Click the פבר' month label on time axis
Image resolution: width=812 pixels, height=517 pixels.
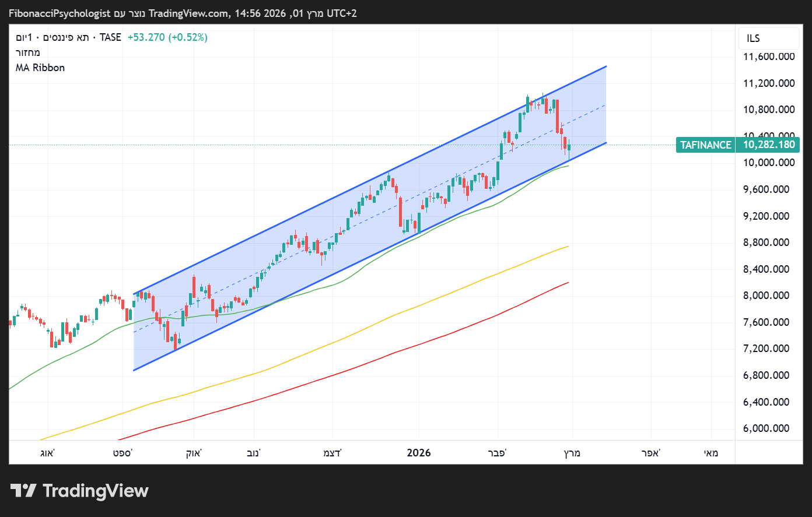click(x=498, y=453)
